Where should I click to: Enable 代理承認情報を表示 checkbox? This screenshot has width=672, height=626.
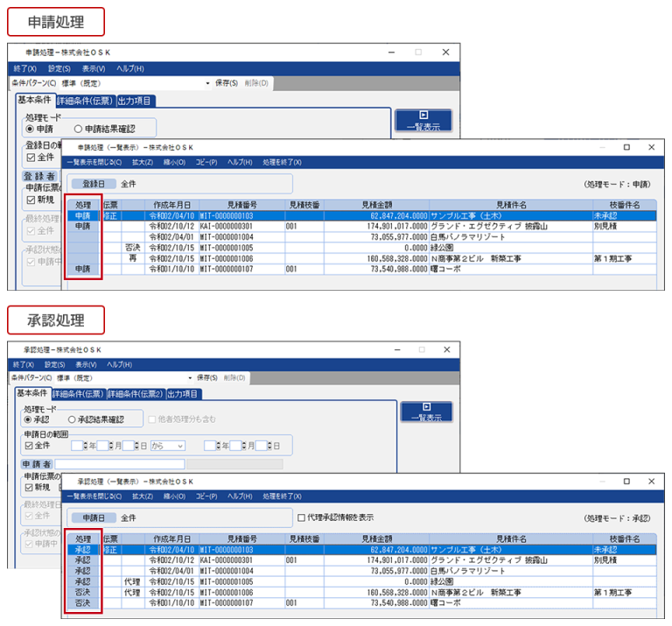pyautogui.click(x=302, y=517)
